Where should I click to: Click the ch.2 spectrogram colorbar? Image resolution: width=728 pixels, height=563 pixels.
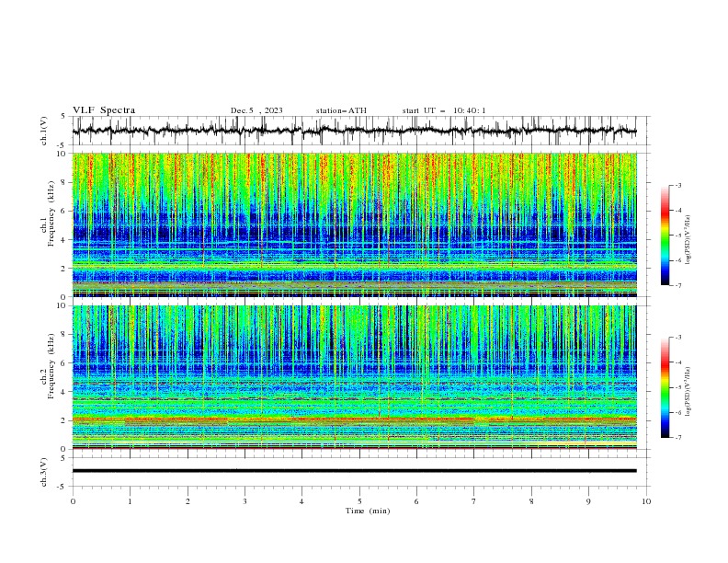[665, 387]
